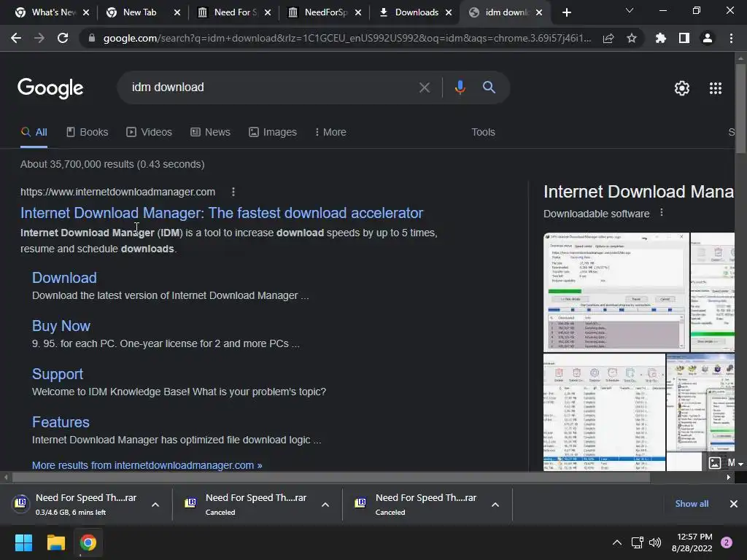
Task: Click the vertical scrollbar thumb
Action: [740, 109]
